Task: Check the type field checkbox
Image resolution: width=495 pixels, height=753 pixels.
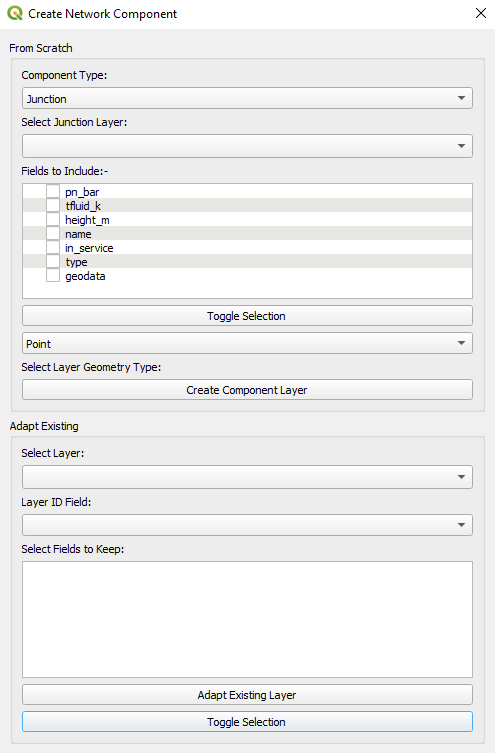Action: click(53, 262)
